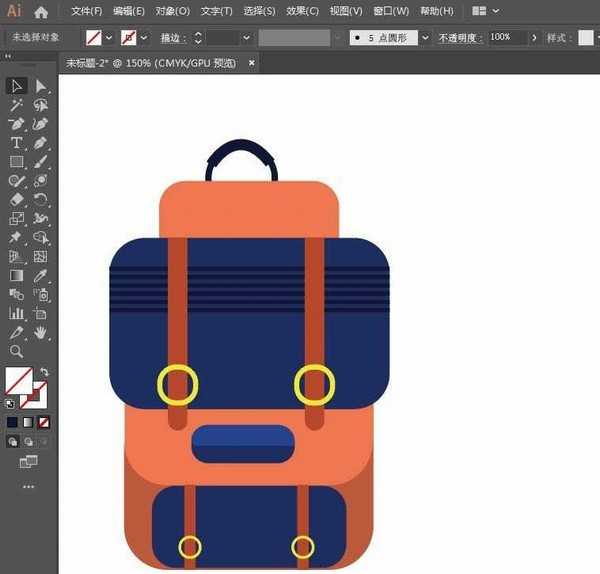Select the Hand tool
600x574 pixels.
(x=41, y=332)
